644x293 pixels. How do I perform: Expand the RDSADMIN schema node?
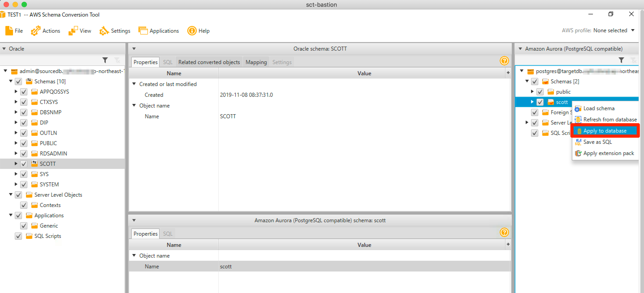point(16,153)
